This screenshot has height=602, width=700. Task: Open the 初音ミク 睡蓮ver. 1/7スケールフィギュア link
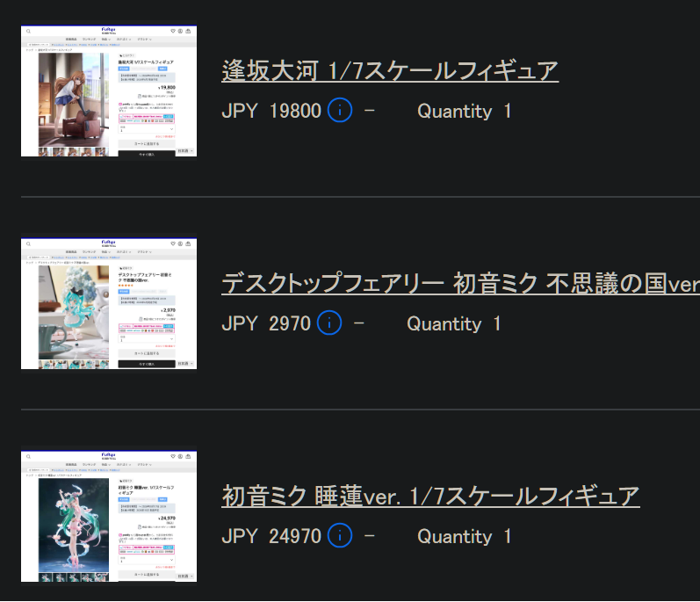[430, 496]
